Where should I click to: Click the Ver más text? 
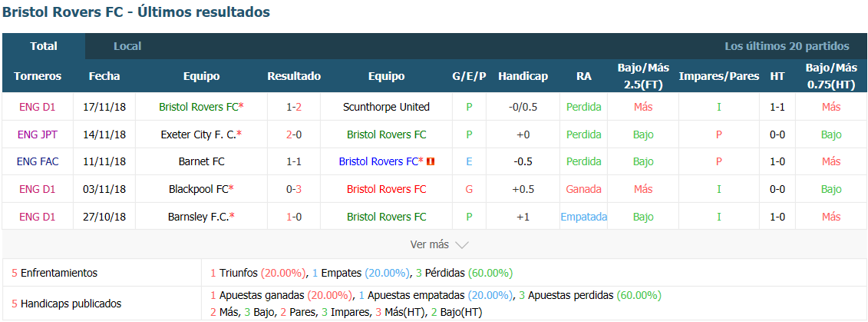point(430,244)
